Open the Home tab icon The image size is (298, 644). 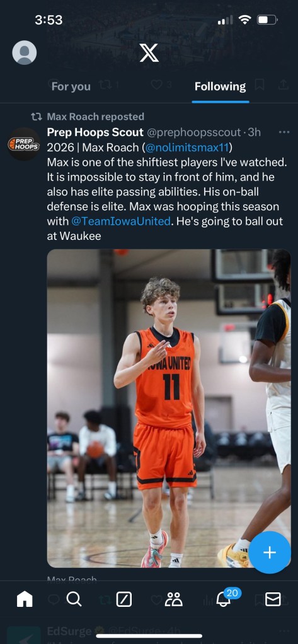pyautogui.click(x=25, y=599)
